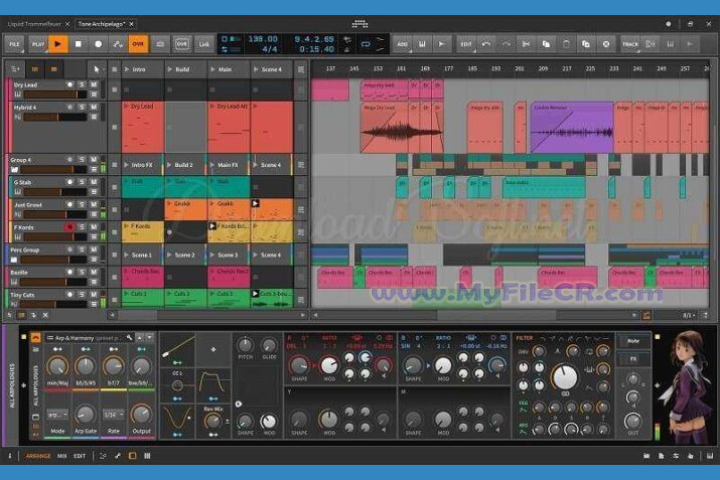Open track header view options dropdown
Viewport: 720px width, 480px height.
point(15,69)
